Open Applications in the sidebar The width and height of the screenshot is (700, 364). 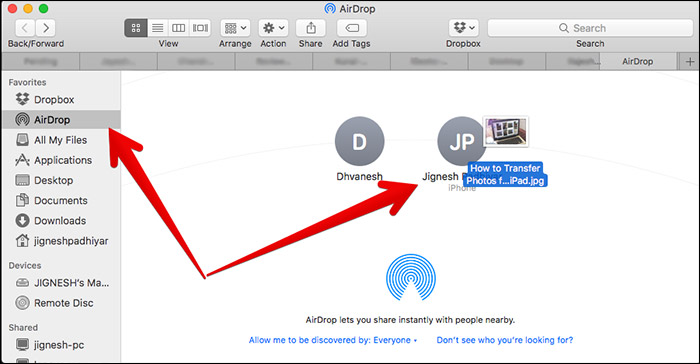coord(61,160)
